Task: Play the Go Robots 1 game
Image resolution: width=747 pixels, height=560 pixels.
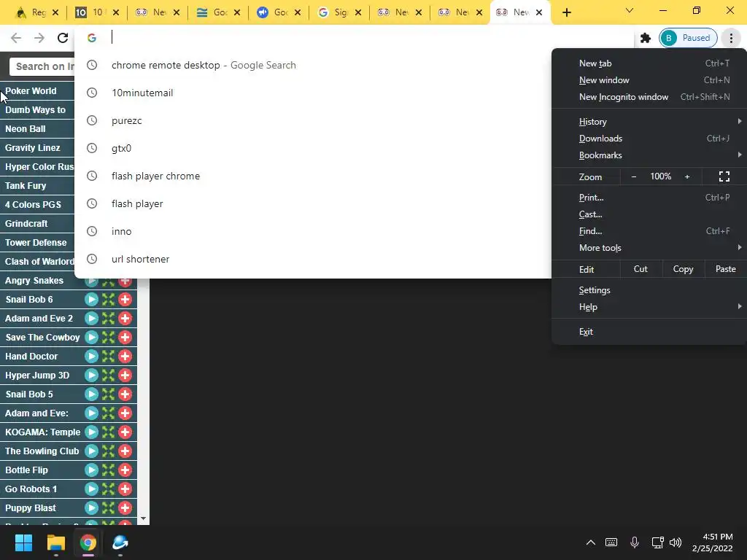Action: [x=91, y=489]
